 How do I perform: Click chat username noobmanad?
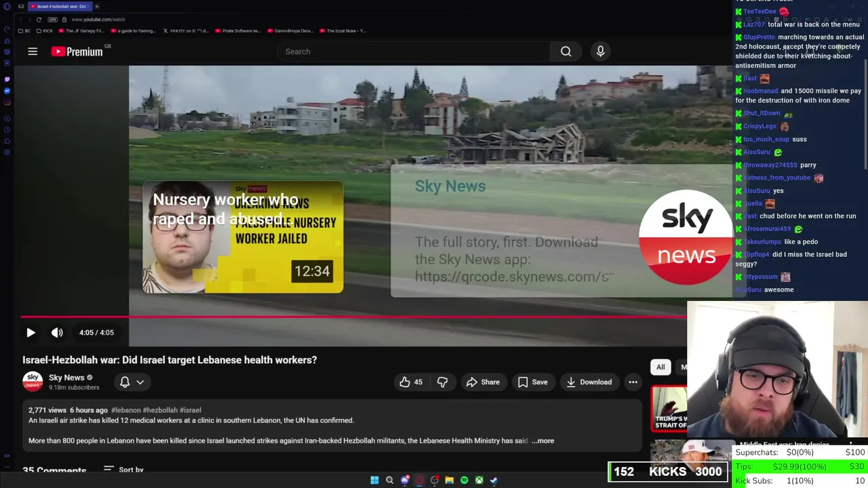click(x=760, y=91)
